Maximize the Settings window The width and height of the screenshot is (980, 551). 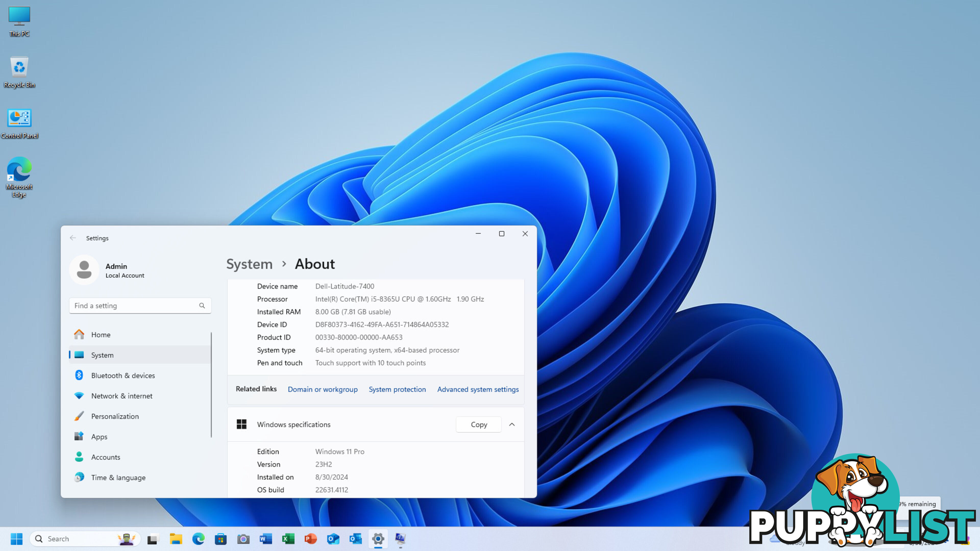click(501, 233)
